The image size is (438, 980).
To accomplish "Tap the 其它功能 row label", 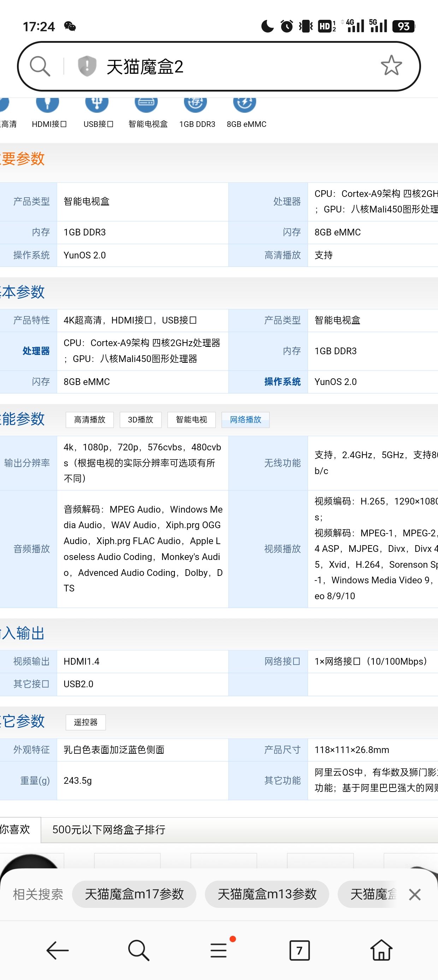I will pyautogui.click(x=283, y=780).
